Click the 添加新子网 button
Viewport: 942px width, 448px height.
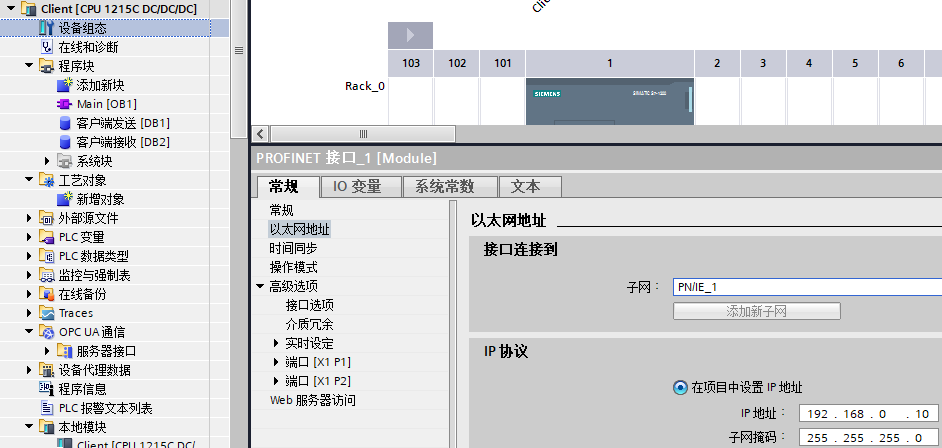(x=756, y=311)
